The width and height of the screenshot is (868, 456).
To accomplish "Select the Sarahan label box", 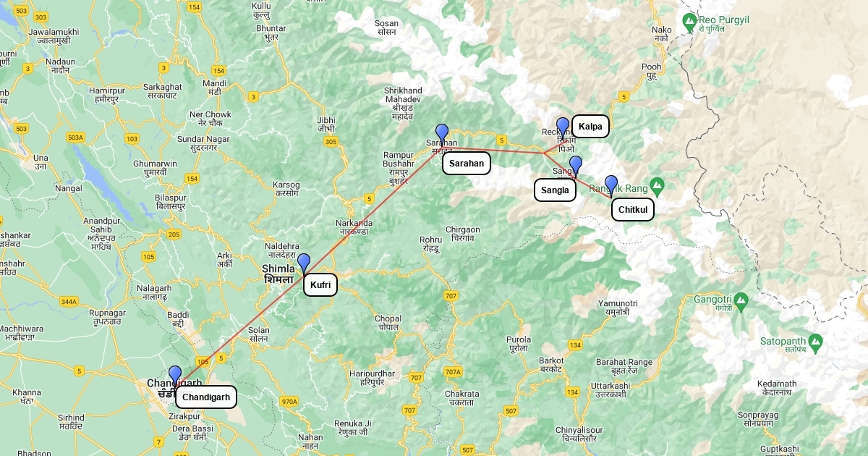I will (x=467, y=164).
